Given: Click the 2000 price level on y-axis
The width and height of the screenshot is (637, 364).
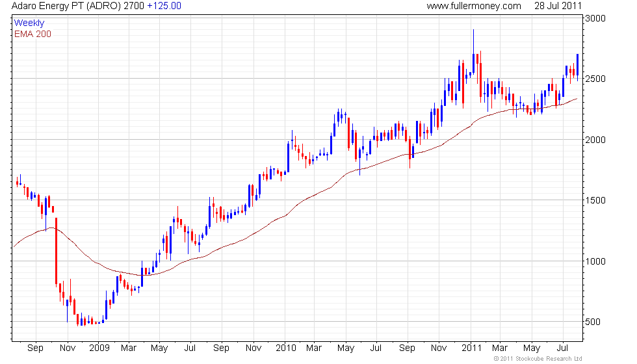Looking at the screenshot, I should tap(597, 140).
